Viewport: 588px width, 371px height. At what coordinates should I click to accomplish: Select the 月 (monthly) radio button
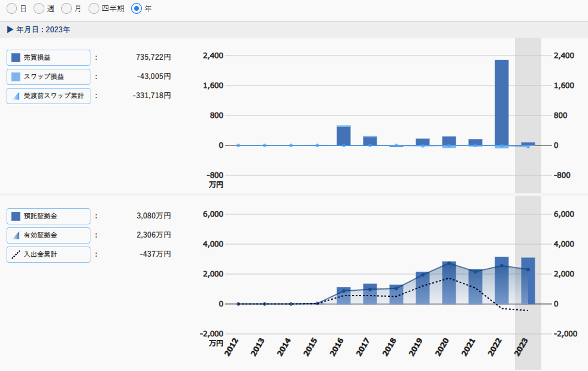point(66,8)
